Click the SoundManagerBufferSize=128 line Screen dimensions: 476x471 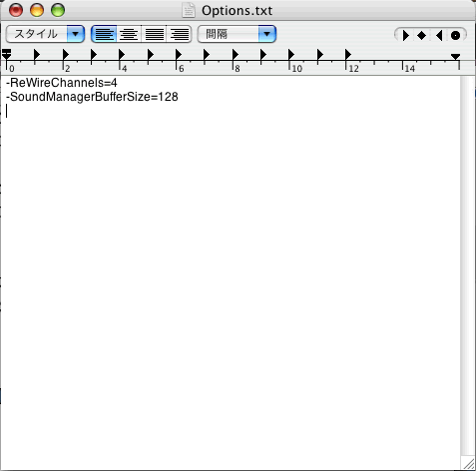coord(92,97)
